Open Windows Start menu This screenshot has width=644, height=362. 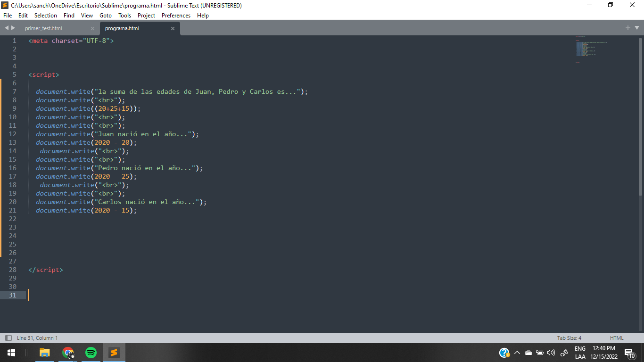point(11,353)
